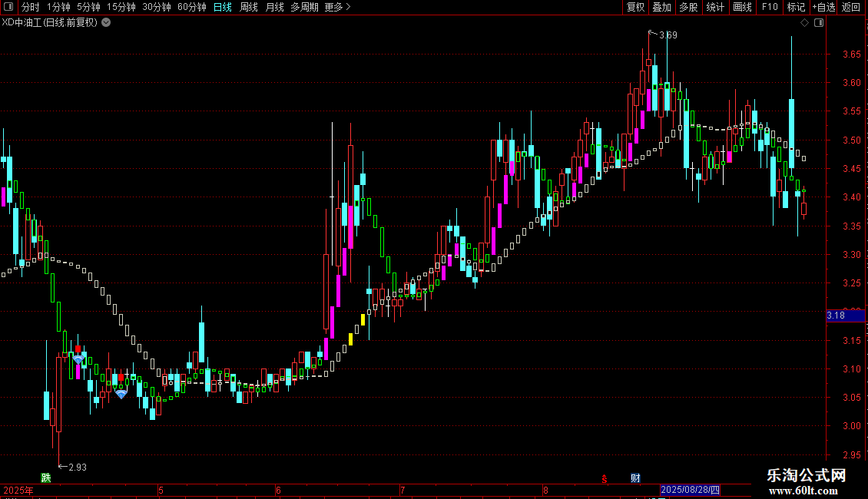This screenshot has width=868, height=499.
Task: Open 多周期 multi-period view
Action: tap(304, 7)
